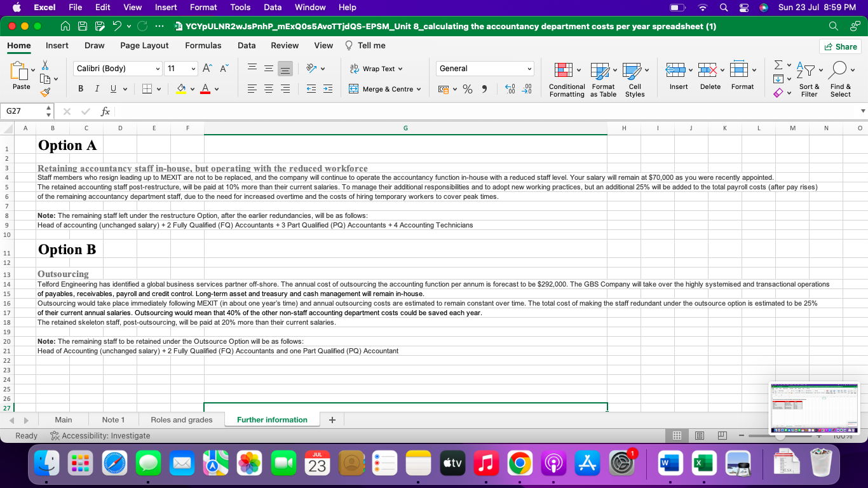Open the font size dropdown
868x488 pixels.
[x=194, y=69]
